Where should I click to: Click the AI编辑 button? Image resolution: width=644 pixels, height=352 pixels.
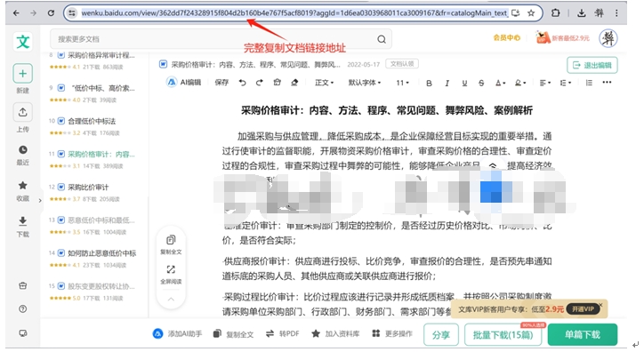[183, 83]
